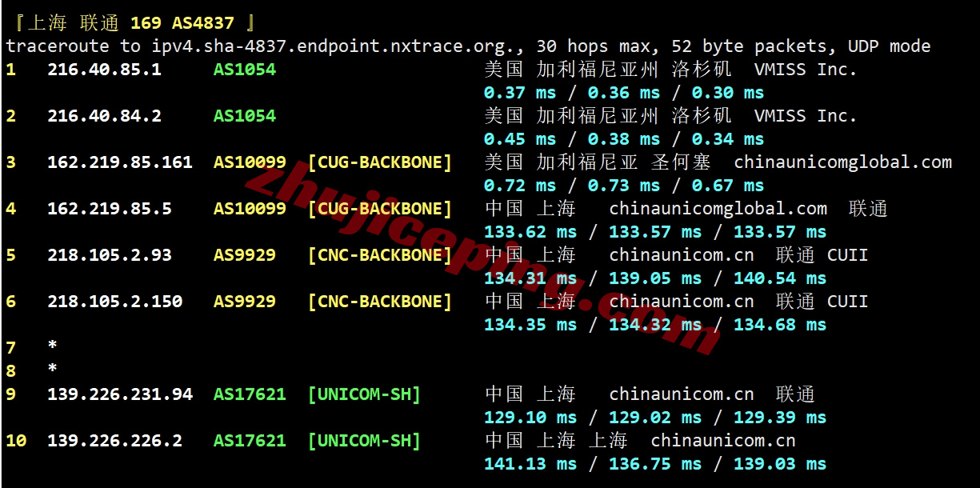Click the AS1054 label on hop 1

(x=245, y=70)
